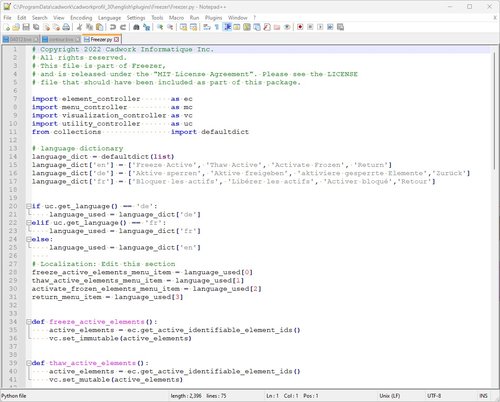Click the UTF-8 encoding status entry
500x402 pixels.
click(x=434, y=396)
